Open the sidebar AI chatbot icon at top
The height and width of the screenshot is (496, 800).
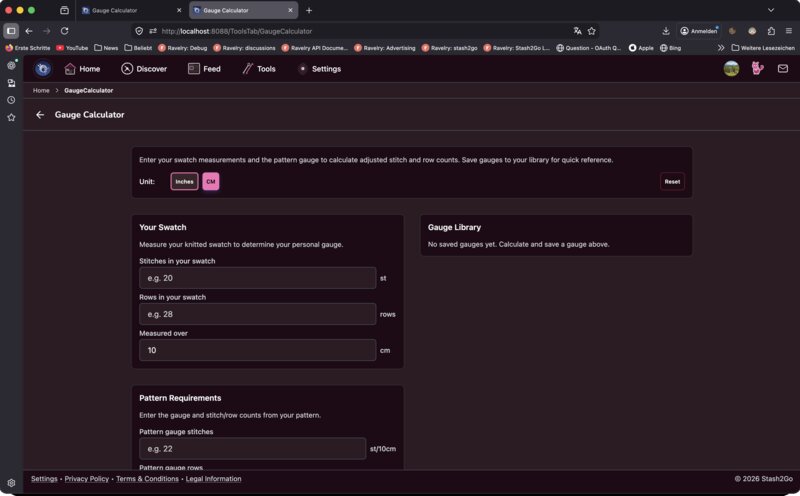point(11,65)
